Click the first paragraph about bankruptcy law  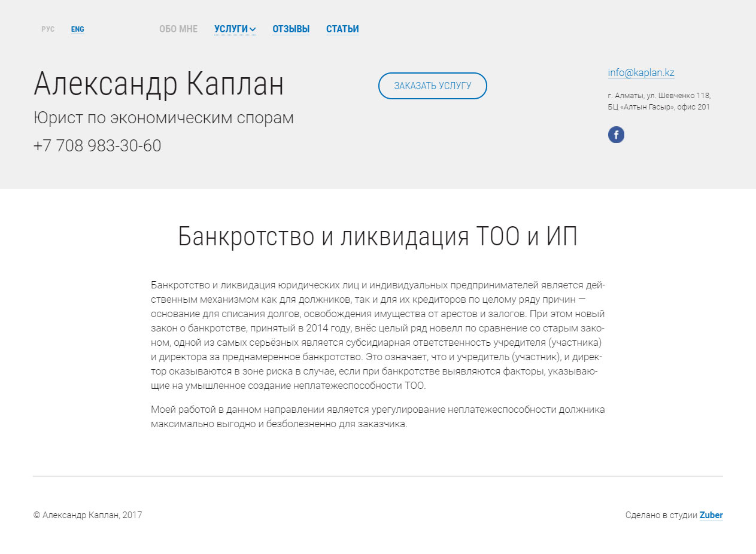378,334
